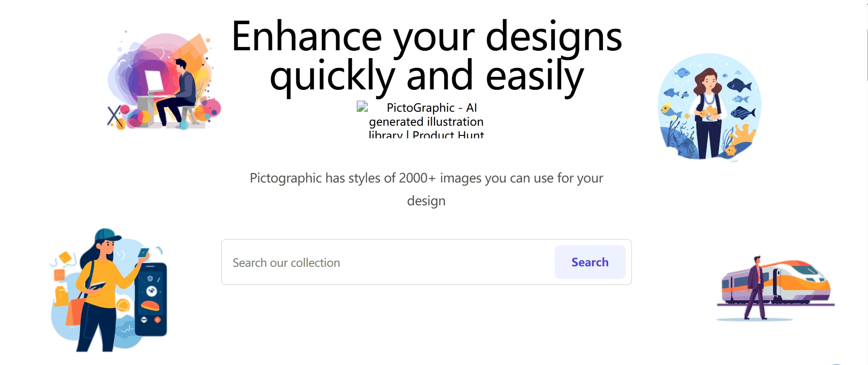
Task: Click the word "design" under the tagline
Action: tap(427, 201)
